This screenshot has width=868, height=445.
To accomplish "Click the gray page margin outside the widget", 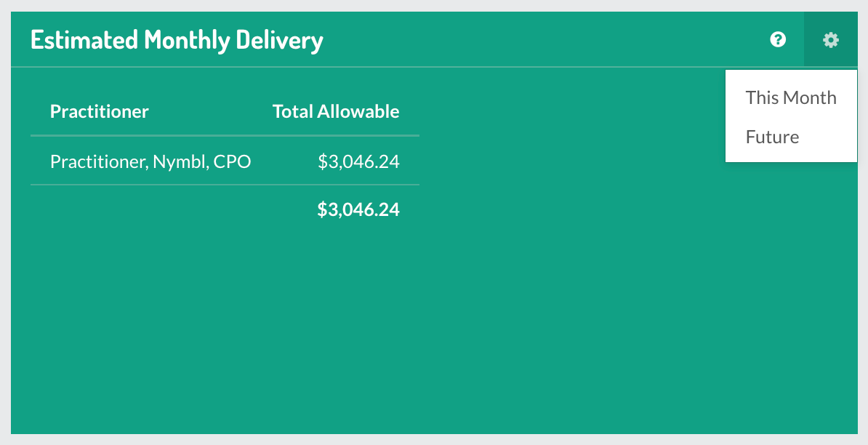I will click(434, 439).
